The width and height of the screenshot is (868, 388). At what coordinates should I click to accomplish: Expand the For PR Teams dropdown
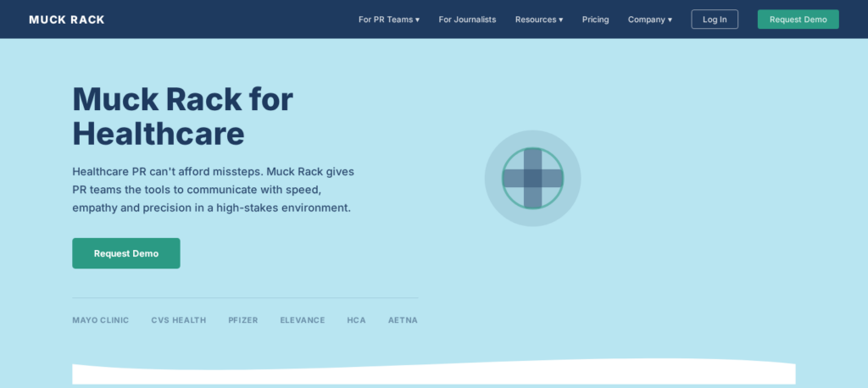(389, 19)
